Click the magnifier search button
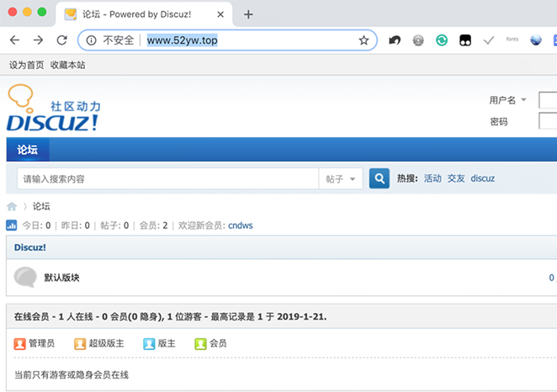This screenshot has width=557, height=392. 379,178
